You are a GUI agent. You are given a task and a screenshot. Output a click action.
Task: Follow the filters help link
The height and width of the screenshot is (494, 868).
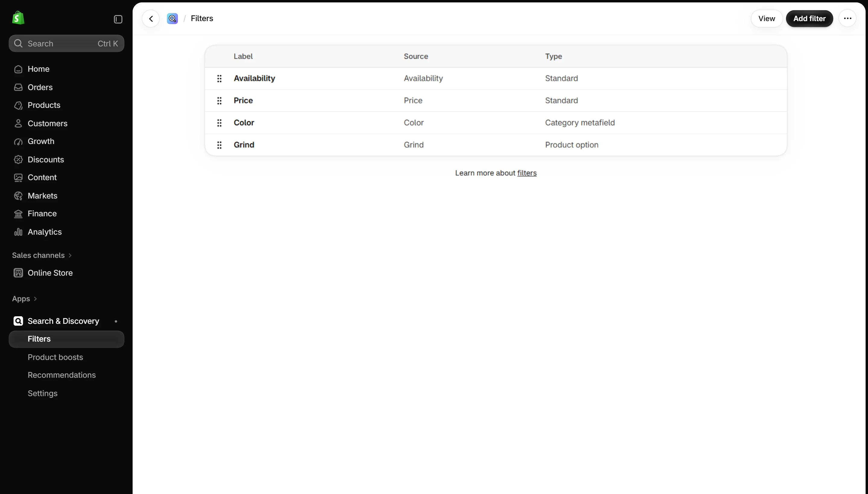[x=527, y=173]
